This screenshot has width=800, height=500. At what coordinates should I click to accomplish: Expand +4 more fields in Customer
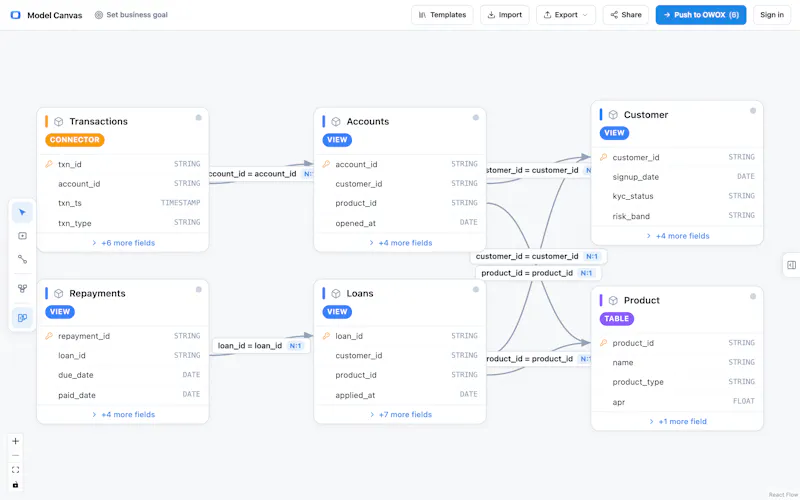tap(678, 236)
